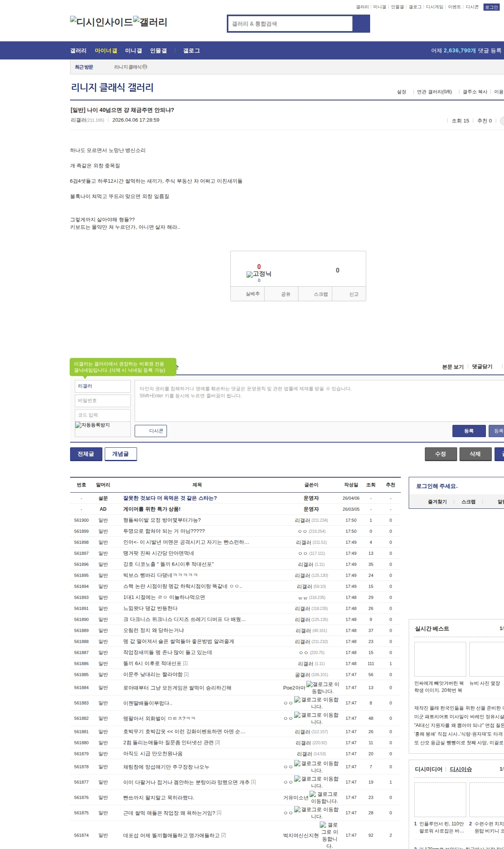
Task: Open post '강호 디코노출 " 똘끼 6시이후 적대선포"'
Action: click(169, 564)
